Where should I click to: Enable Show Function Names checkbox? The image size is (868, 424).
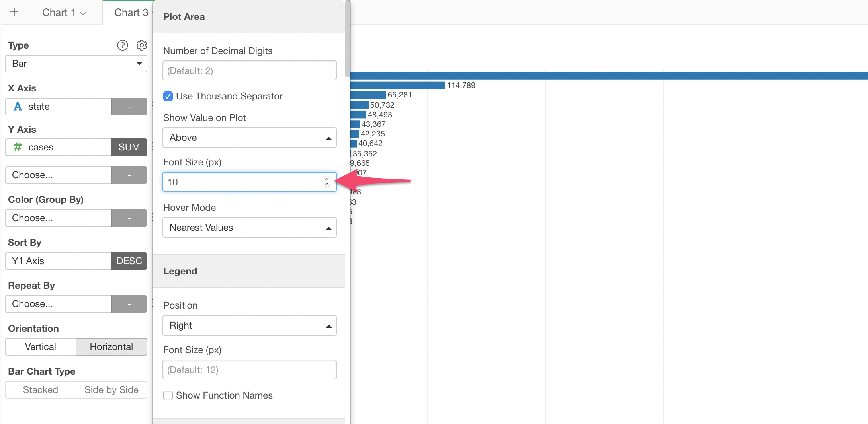[168, 395]
